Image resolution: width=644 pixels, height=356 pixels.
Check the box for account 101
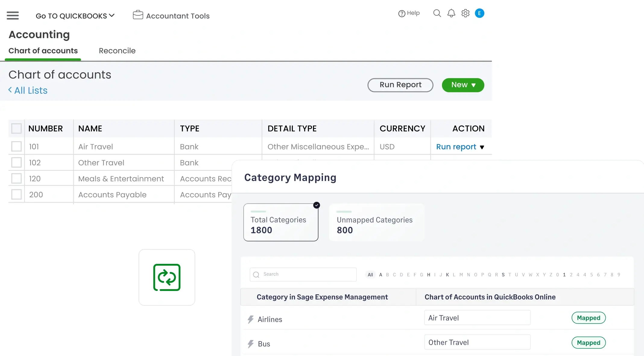pos(16,146)
